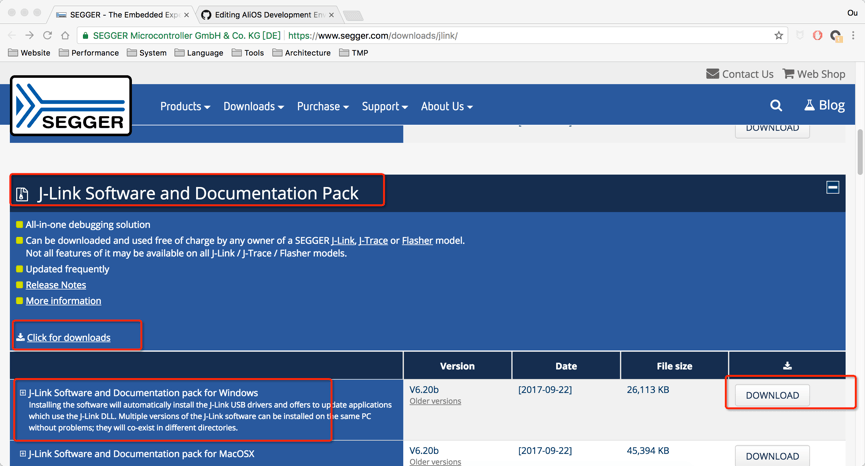Click the SEGGER logo
865x466 pixels.
coord(71,105)
